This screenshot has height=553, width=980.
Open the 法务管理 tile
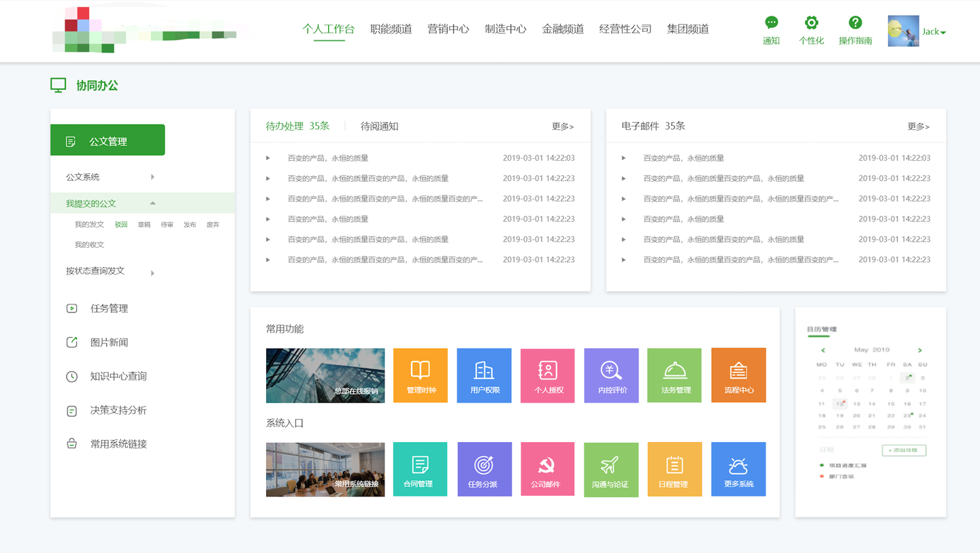[x=675, y=375]
